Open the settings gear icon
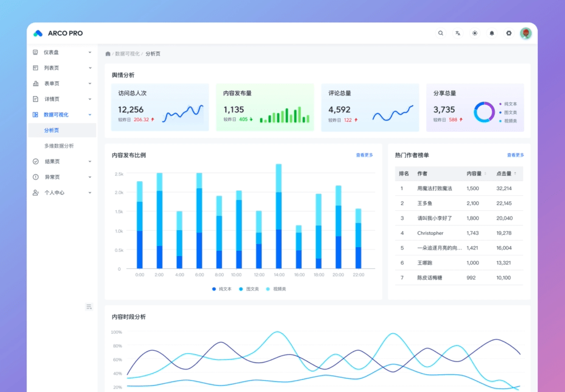The image size is (565, 392). click(x=508, y=33)
